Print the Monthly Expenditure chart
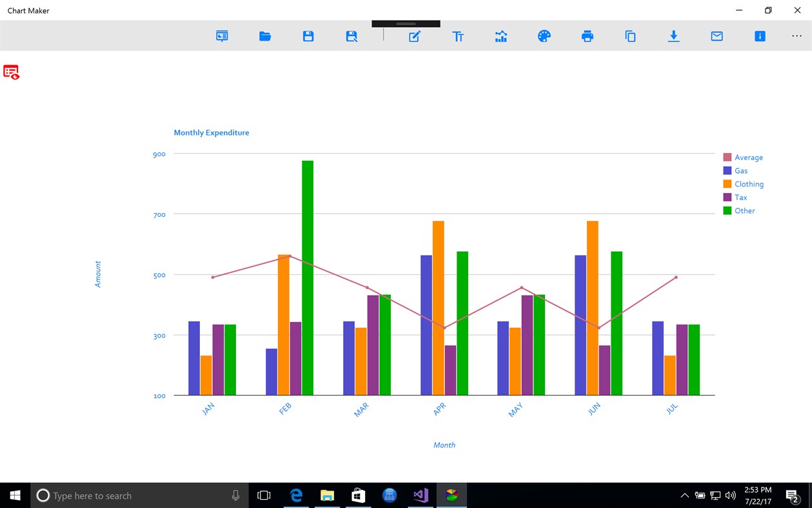The image size is (812, 508). click(x=588, y=36)
